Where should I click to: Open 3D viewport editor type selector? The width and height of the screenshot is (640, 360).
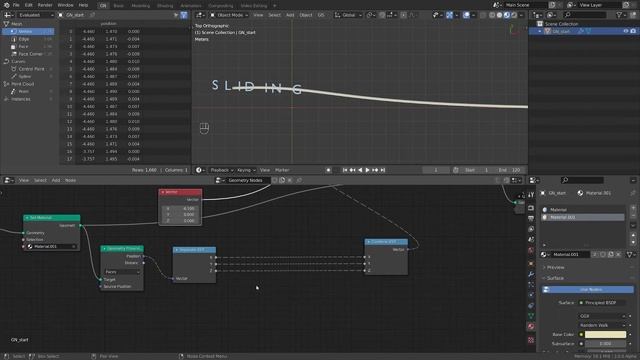pyautogui.click(x=200, y=15)
